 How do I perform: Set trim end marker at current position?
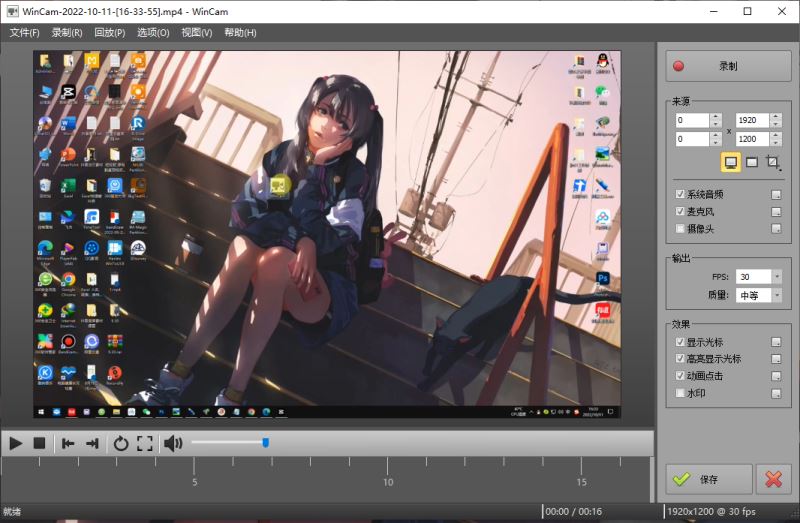tap(92, 443)
